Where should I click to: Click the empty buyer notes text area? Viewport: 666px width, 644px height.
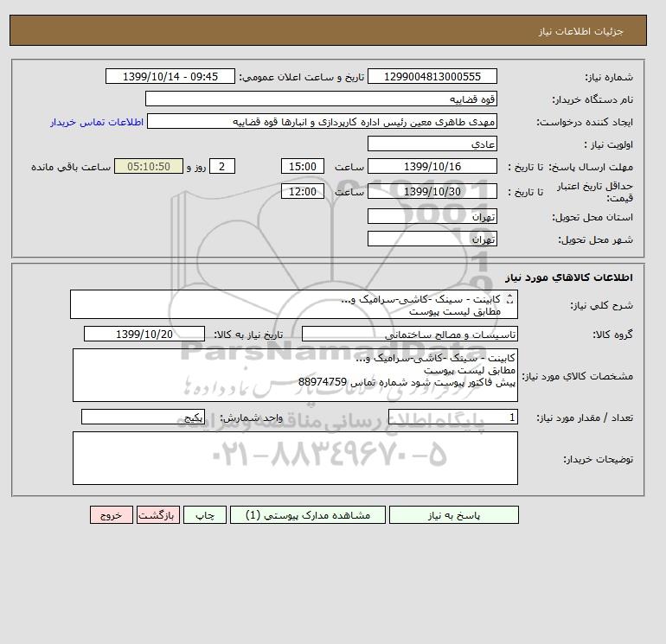coord(295,458)
